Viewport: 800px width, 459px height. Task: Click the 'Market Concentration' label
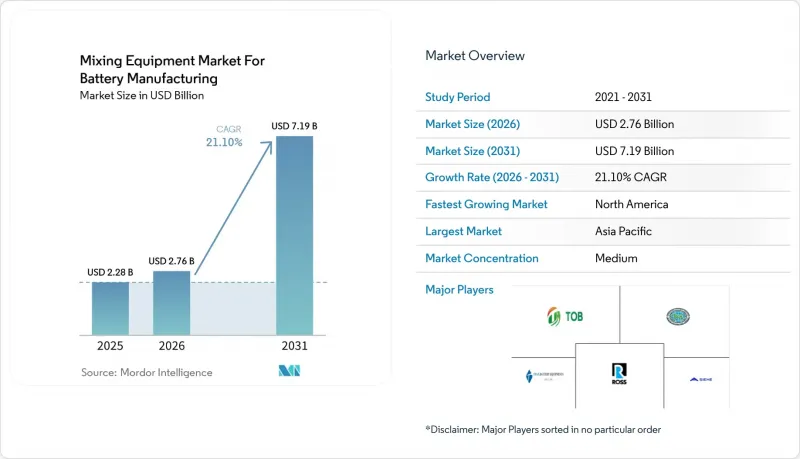click(482, 258)
